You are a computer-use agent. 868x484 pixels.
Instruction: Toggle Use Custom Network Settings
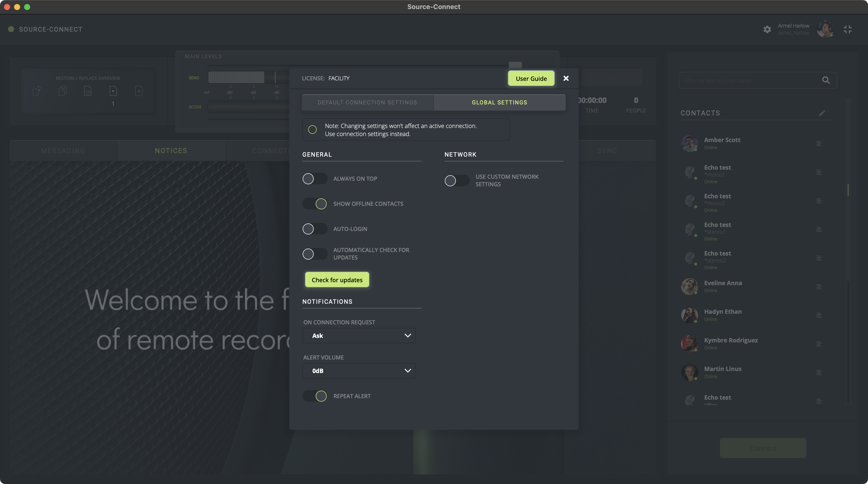tap(457, 180)
